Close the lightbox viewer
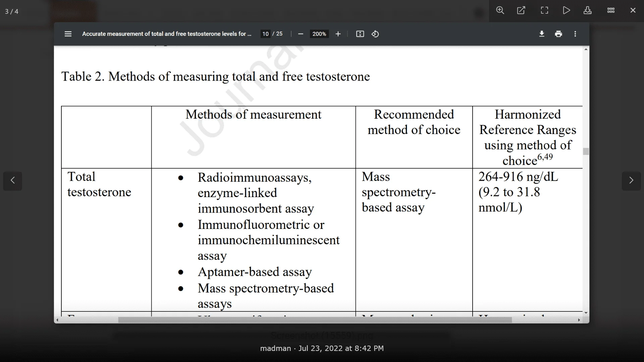The width and height of the screenshot is (644, 362). pyautogui.click(x=633, y=10)
